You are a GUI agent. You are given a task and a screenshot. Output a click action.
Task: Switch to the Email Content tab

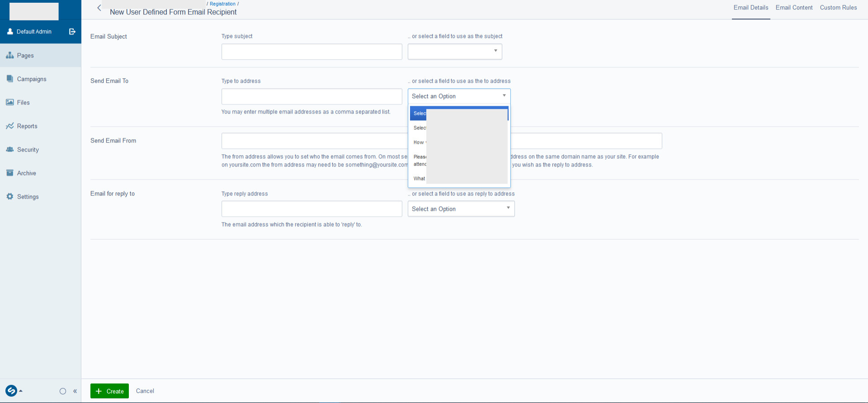(x=794, y=8)
